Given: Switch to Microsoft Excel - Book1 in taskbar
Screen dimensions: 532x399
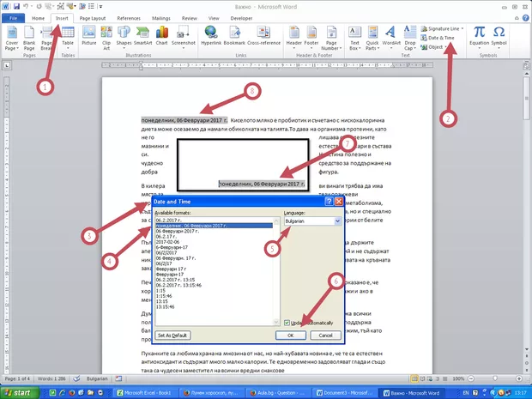Looking at the screenshot, I should (146, 393).
